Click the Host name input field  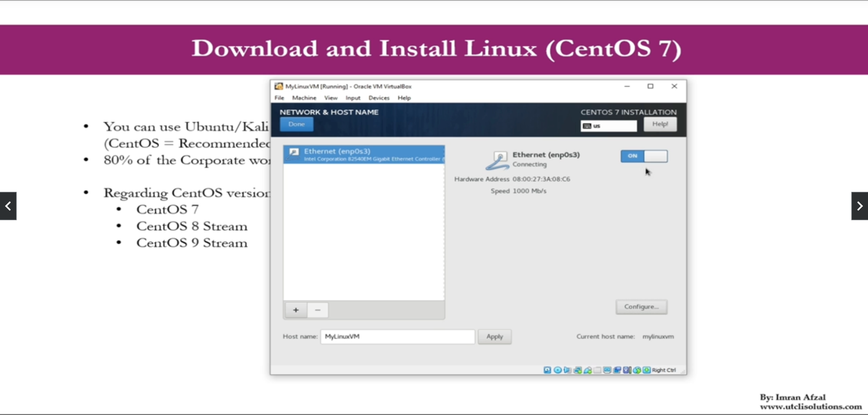point(397,336)
